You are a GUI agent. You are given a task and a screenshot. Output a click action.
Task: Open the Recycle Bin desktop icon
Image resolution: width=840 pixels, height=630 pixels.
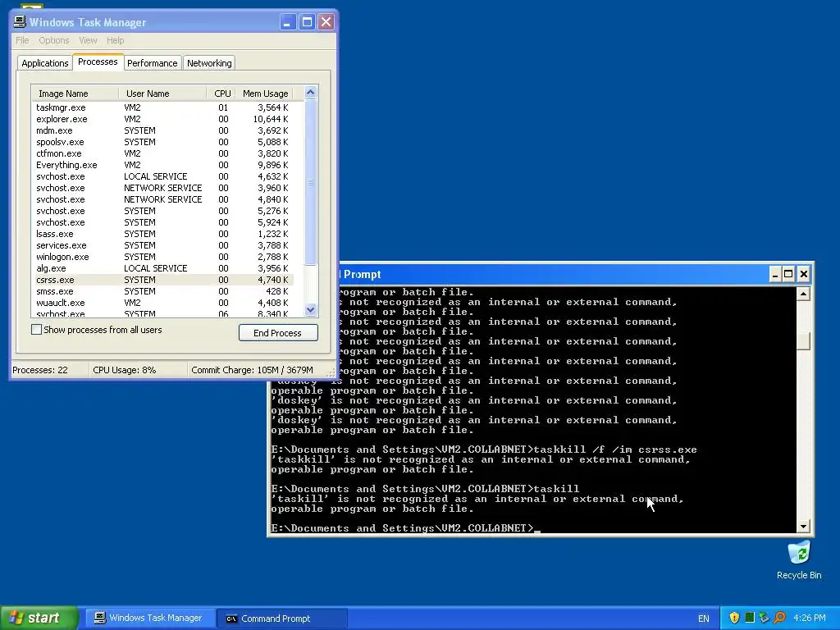pos(799,559)
